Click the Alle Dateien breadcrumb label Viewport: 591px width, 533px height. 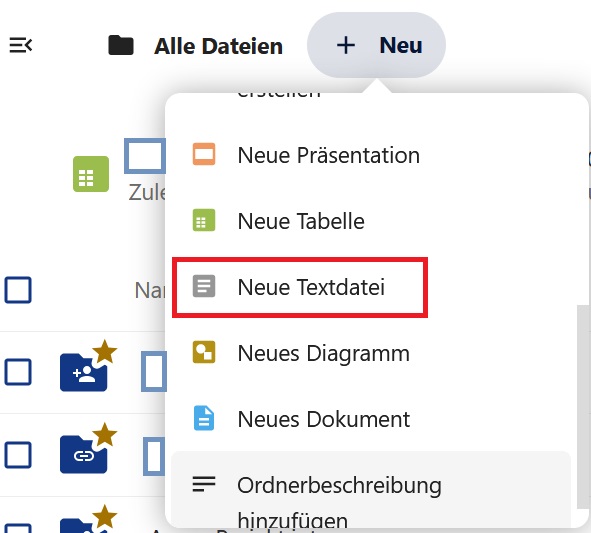(x=218, y=46)
